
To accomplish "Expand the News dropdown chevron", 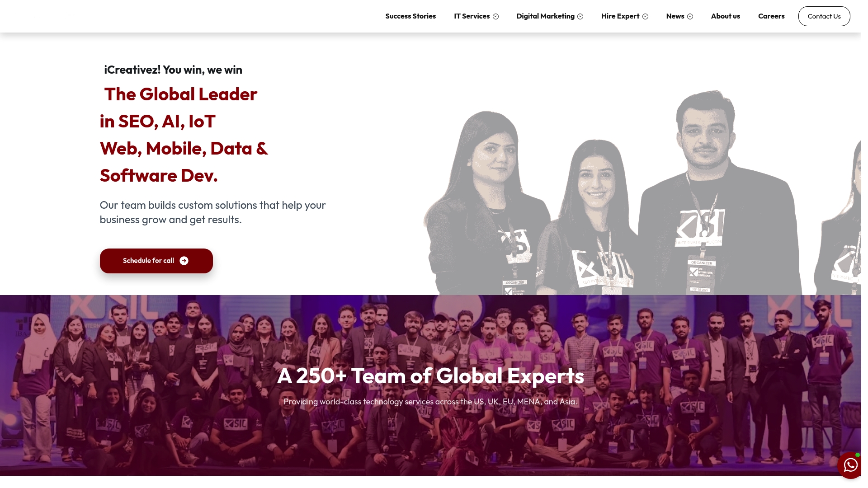I will click(x=690, y=17).
